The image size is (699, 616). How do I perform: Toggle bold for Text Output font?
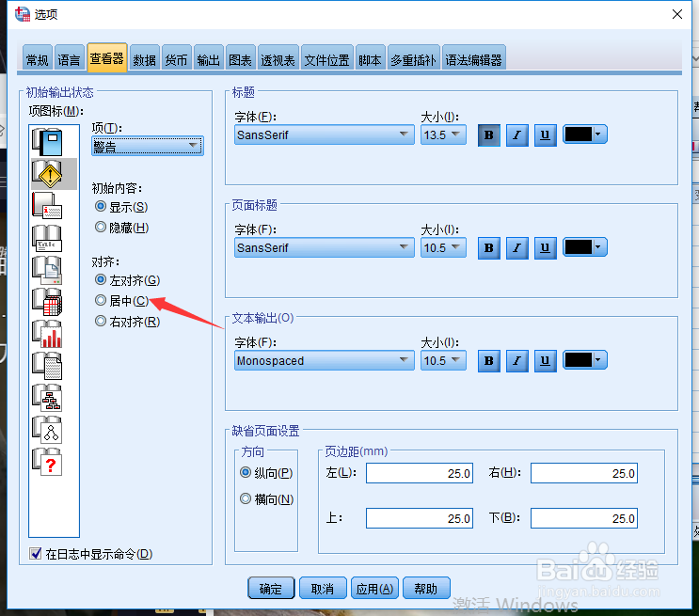[x=489, y=360]
